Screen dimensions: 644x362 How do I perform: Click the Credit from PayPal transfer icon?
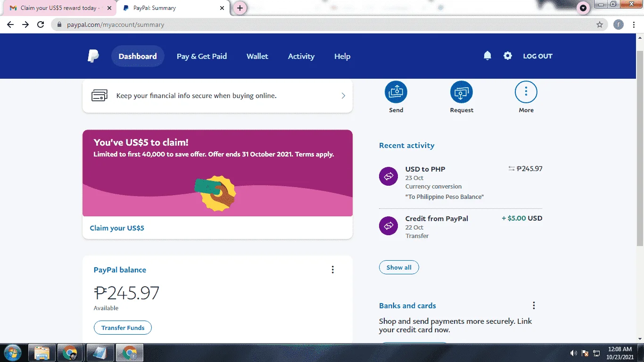pyautogui.click(x=388, y=226)
